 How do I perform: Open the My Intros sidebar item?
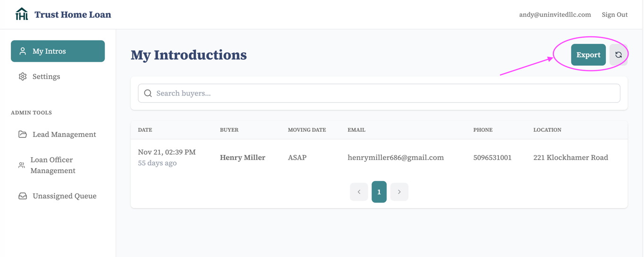pyautogui.click(x=58, y=51)
